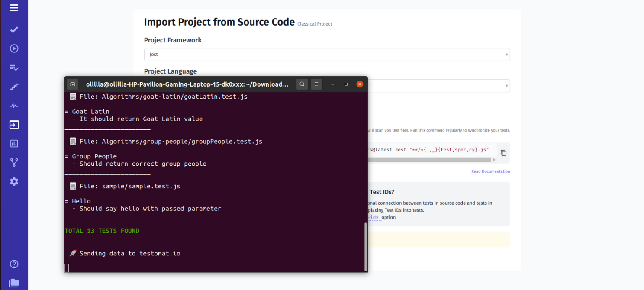
Task: Click the test plans list icon in sidebar
Action: point(13,68)
